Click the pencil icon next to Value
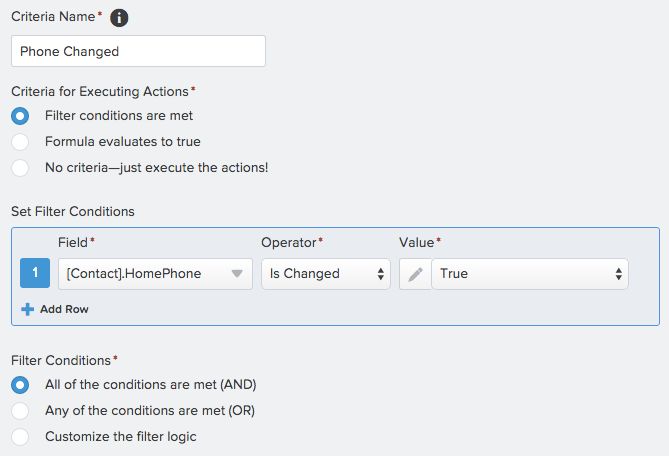The image size is (669, 456). click(x=415, y=274)
